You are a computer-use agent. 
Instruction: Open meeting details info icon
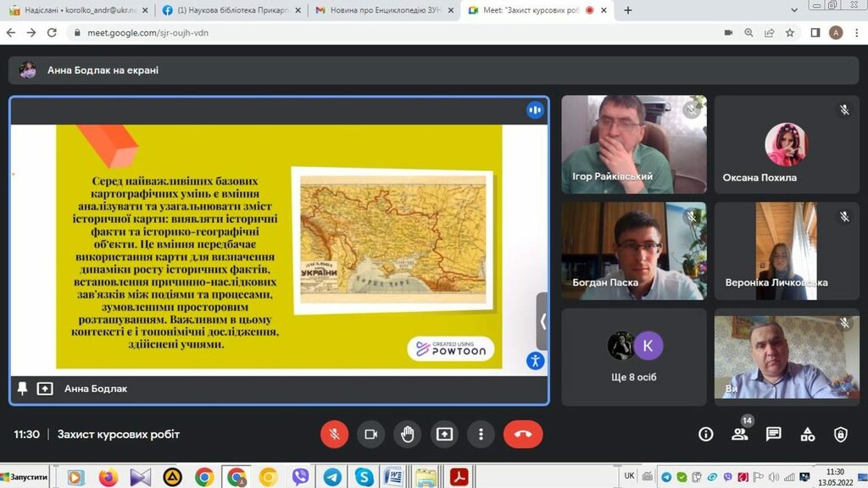click(705, 435)
